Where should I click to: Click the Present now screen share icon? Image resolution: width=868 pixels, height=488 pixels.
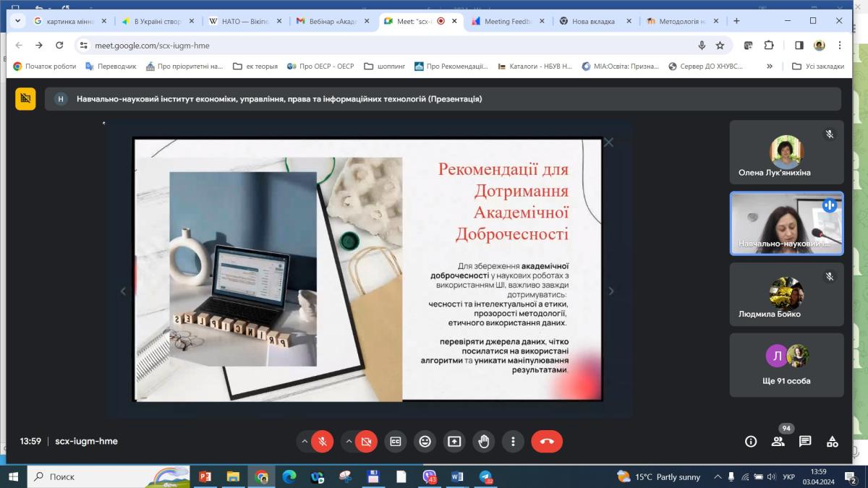tap(454, 441)
